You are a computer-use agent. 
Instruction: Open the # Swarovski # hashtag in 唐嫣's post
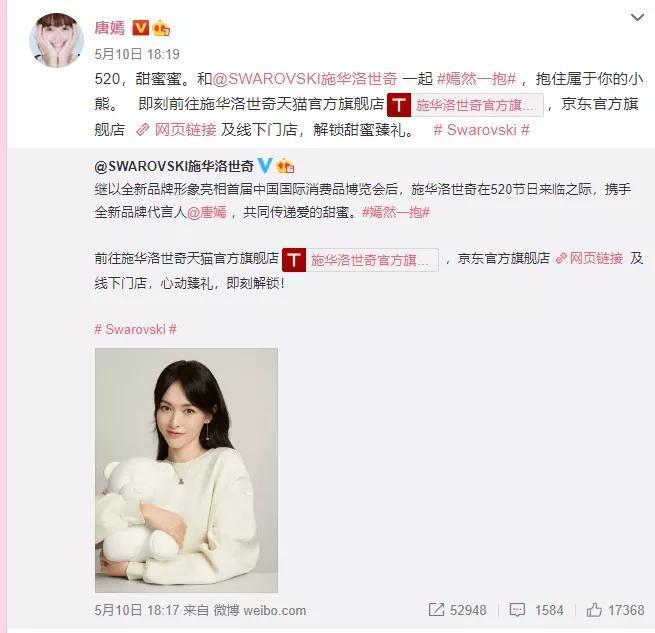[482, 130]
